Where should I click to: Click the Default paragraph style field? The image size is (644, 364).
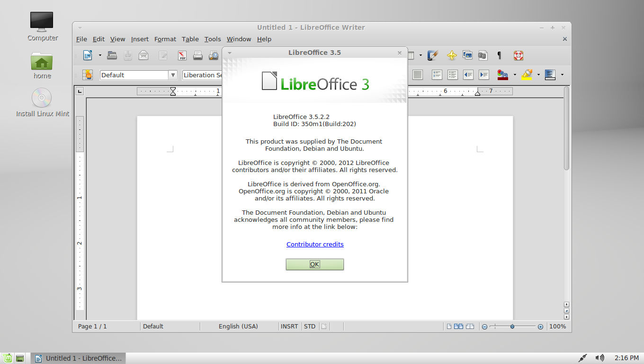pos(134,75)
